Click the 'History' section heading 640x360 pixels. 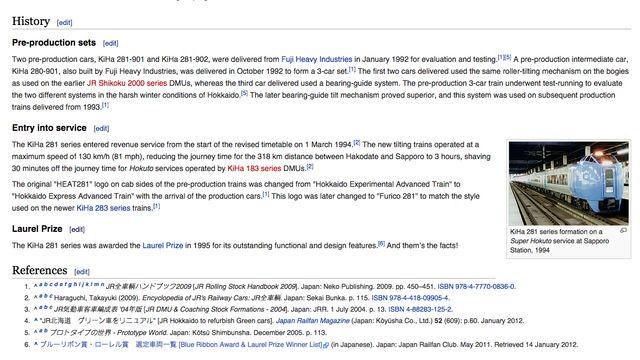[31, 21]
